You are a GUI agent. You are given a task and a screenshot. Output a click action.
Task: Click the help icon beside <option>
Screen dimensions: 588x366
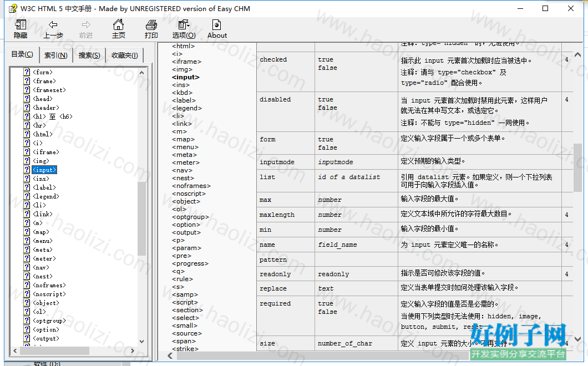(x=27, y=329)
